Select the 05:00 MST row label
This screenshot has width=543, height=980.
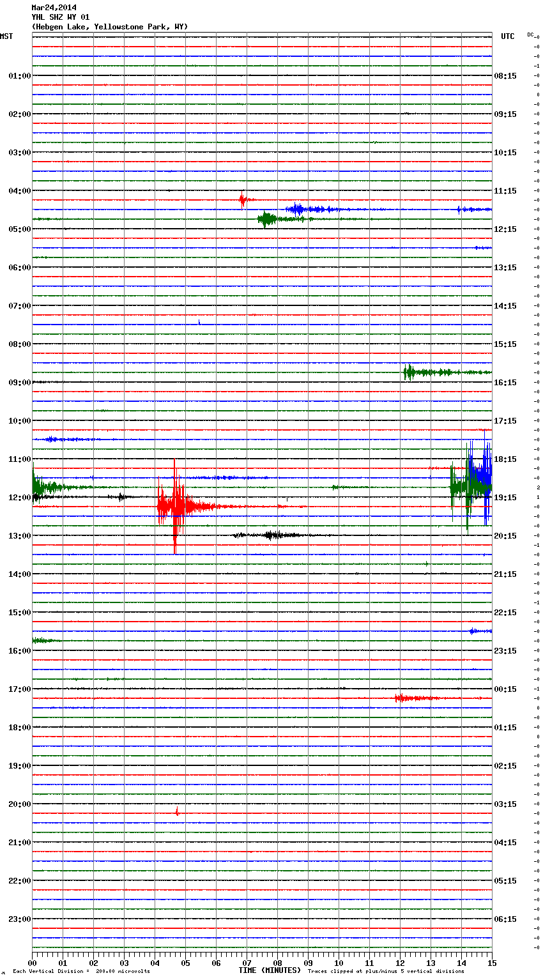(x=20, y=229)
